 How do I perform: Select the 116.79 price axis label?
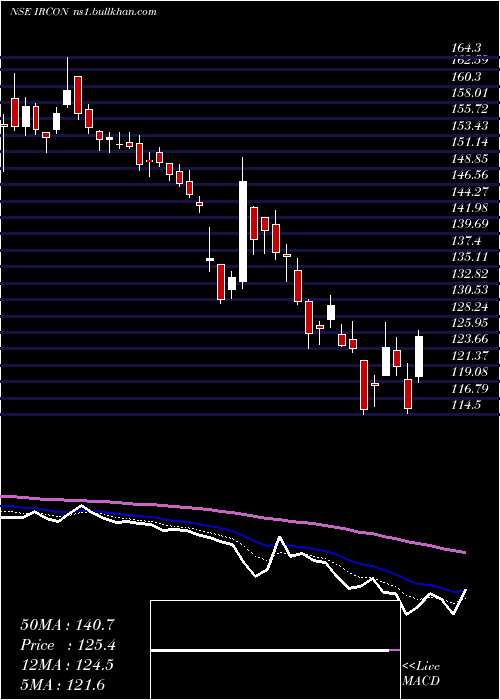coord(470,389)
